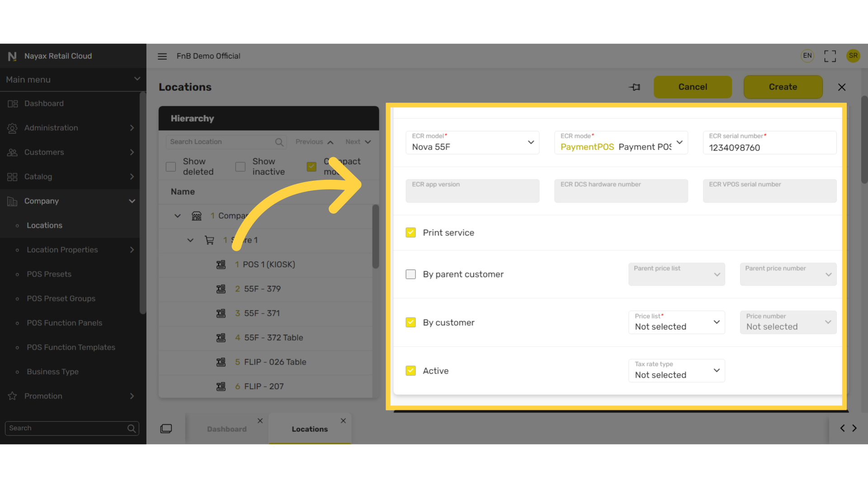Click the magnifier in sidebar Search box
Screen dimensions: 868x488
point(132,428)
